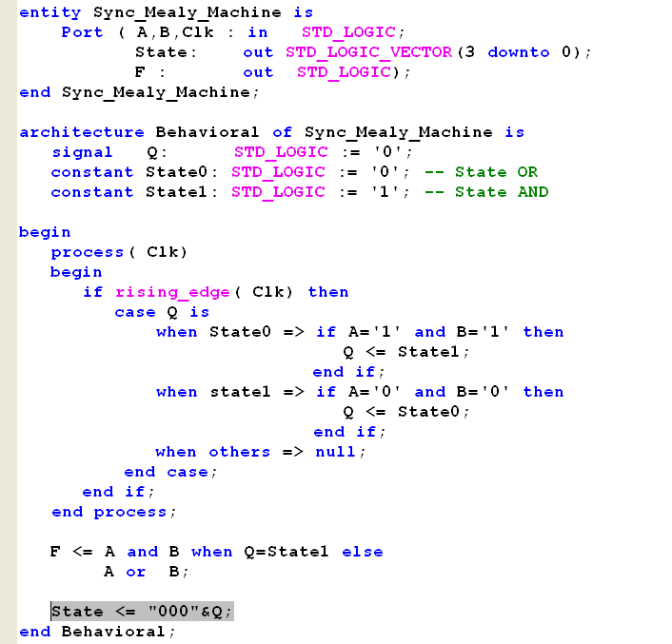Click the outer 'begin' keyword after the constants
Viewport: 672px width, 644px height.
[x=45, y=232]
